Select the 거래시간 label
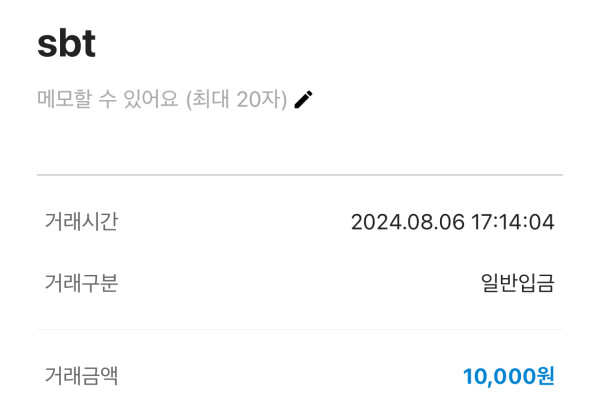This screenshot has height=413, width=600. click(x=81, y=221)
